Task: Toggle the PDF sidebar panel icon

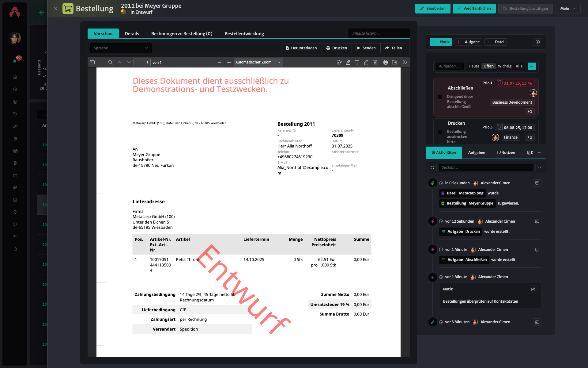Action: 92,62
